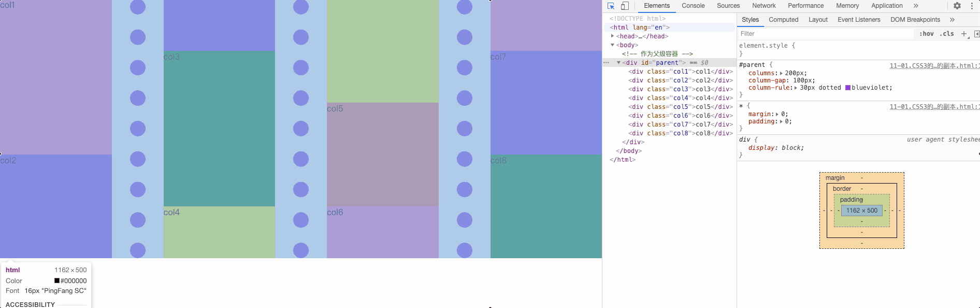The image size is (980, 308).
Task: Show the computed styles sidebar pane icon
Action: (x=976, y=34)
